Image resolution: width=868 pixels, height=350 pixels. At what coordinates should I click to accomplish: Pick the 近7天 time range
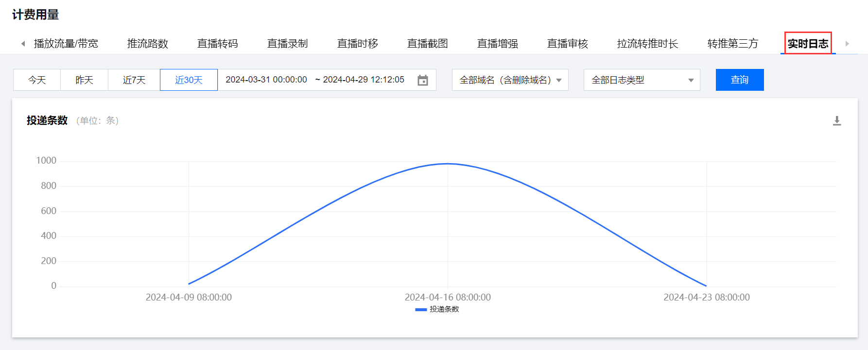click(134, 80)
